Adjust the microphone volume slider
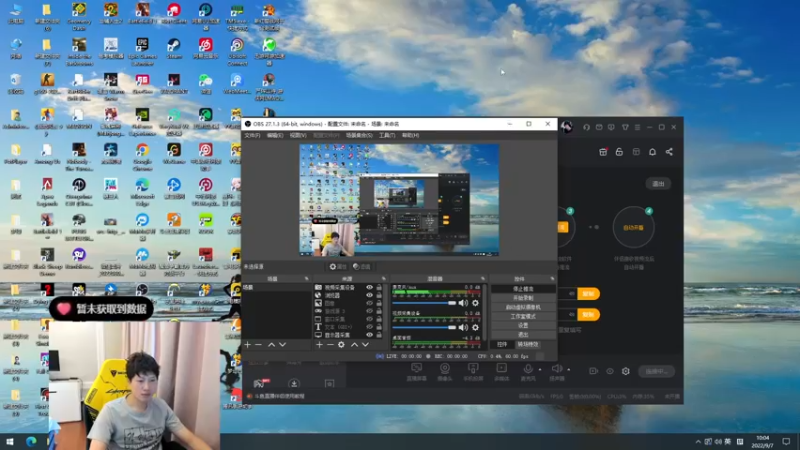 (x=424, y=303)
